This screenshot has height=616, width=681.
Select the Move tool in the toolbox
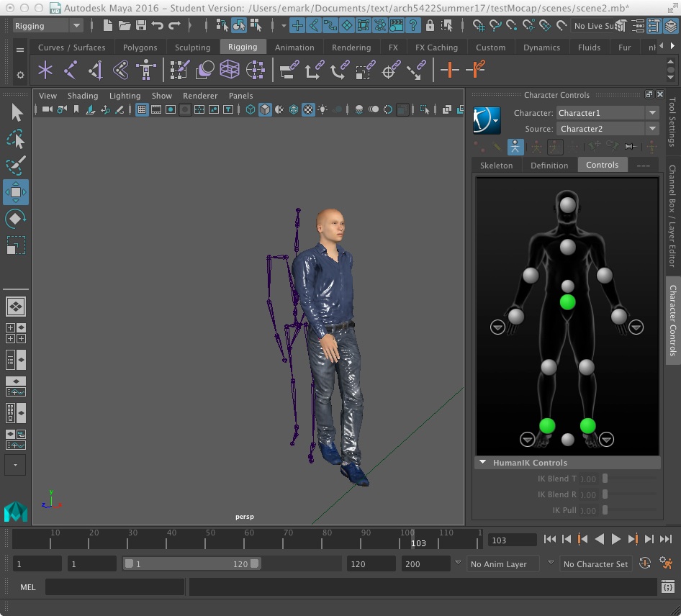tap(16, 192)
